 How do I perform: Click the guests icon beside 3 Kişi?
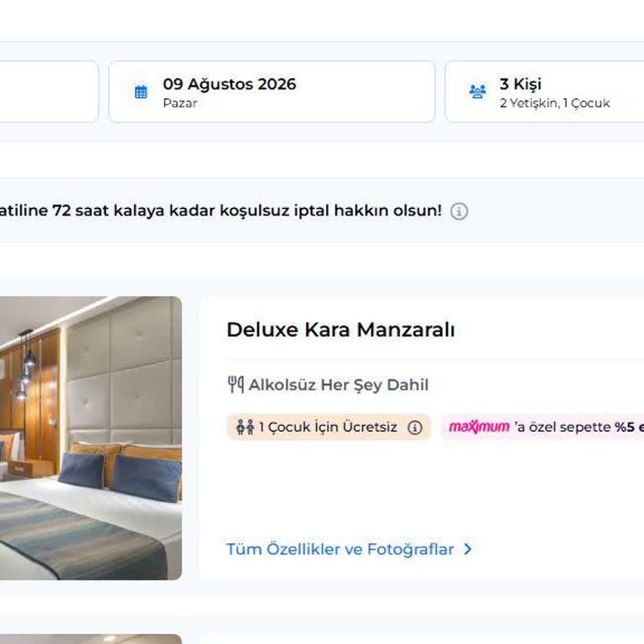(477, 91)
